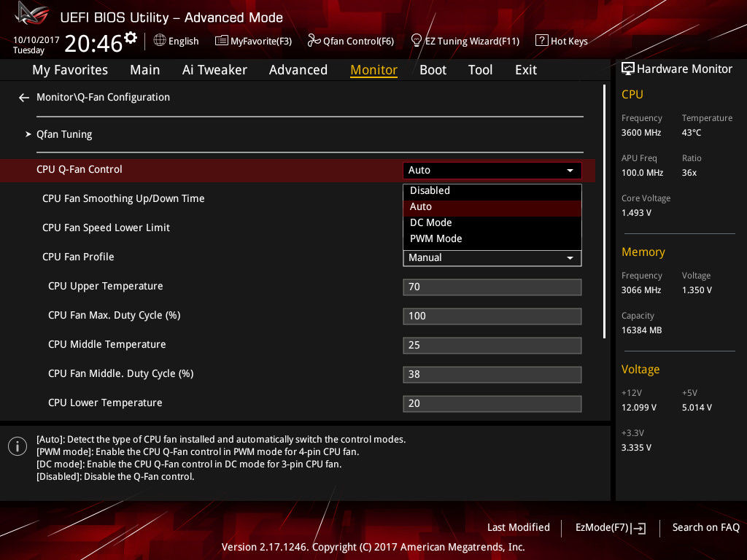Screen dimensions: 747x560
Task: Click Core Voltage value 1.493 V
Action: 636,213
